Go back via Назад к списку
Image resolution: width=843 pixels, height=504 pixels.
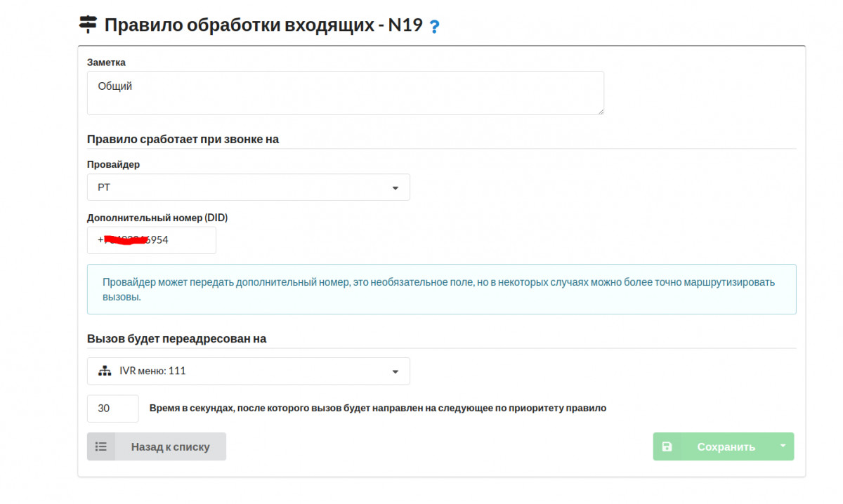[x=170, y=446]
